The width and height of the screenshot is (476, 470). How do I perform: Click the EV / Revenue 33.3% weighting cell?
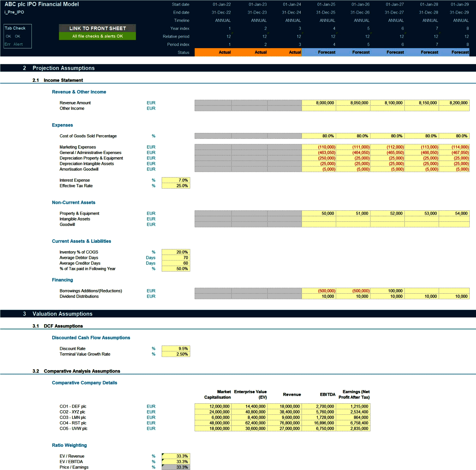(176, 456)
